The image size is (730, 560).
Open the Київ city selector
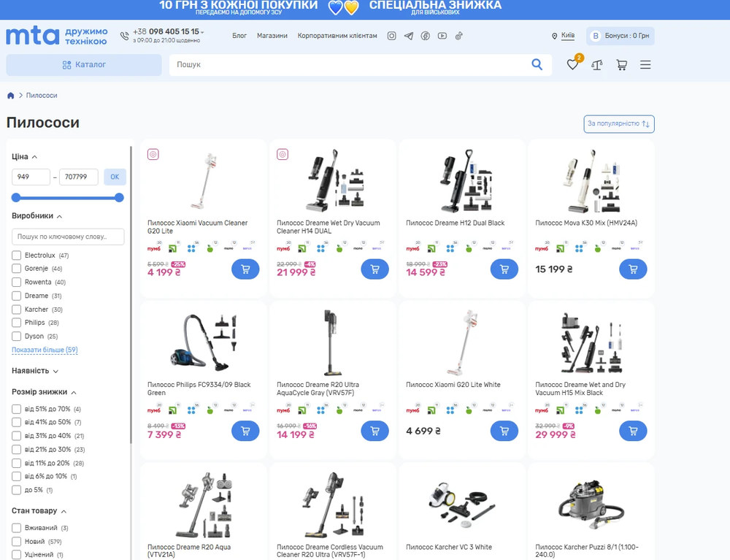[x=568, y=35]
